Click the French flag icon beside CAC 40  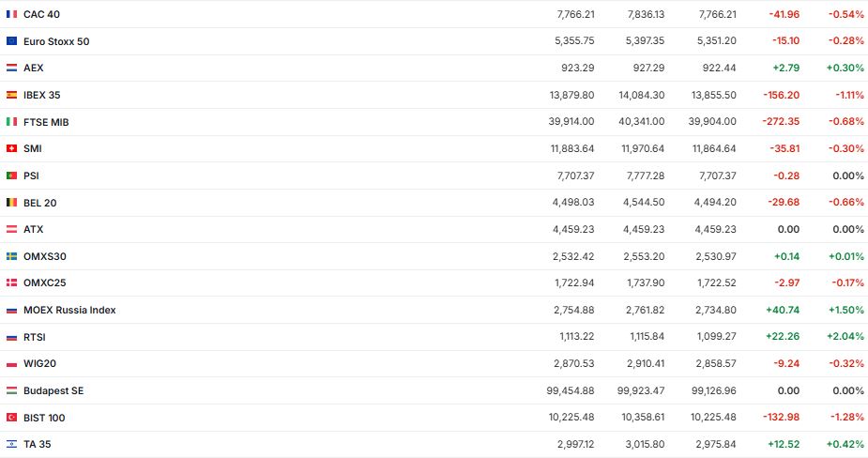(11, 14)
